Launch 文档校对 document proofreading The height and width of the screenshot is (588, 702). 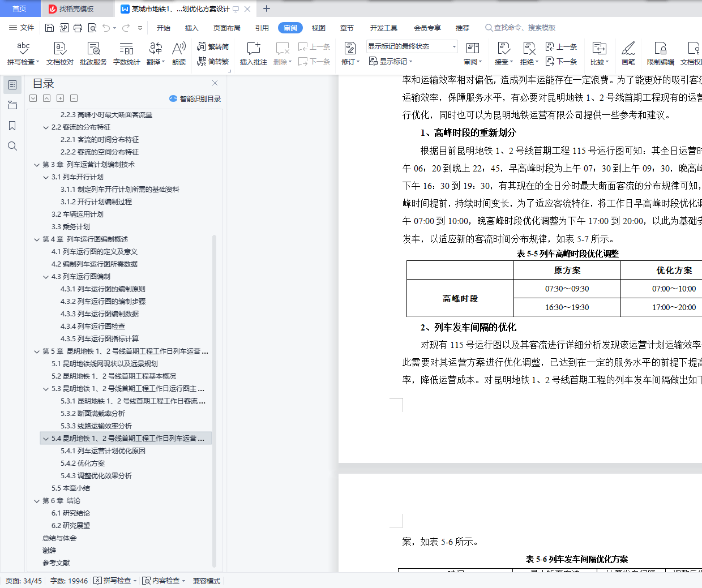pos(60,54)
